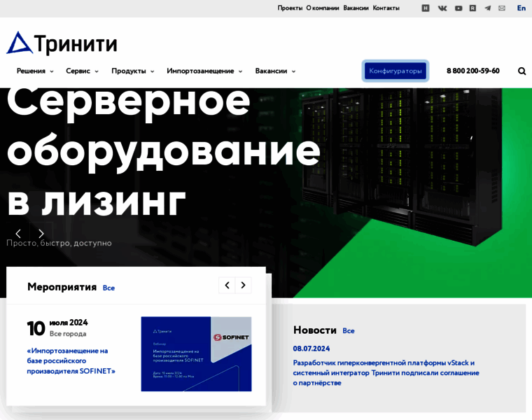The width and height of the screenshot is (532, 420).
Task: Expand the Импортозамещение dropdown menu
Action: (204, 71)
